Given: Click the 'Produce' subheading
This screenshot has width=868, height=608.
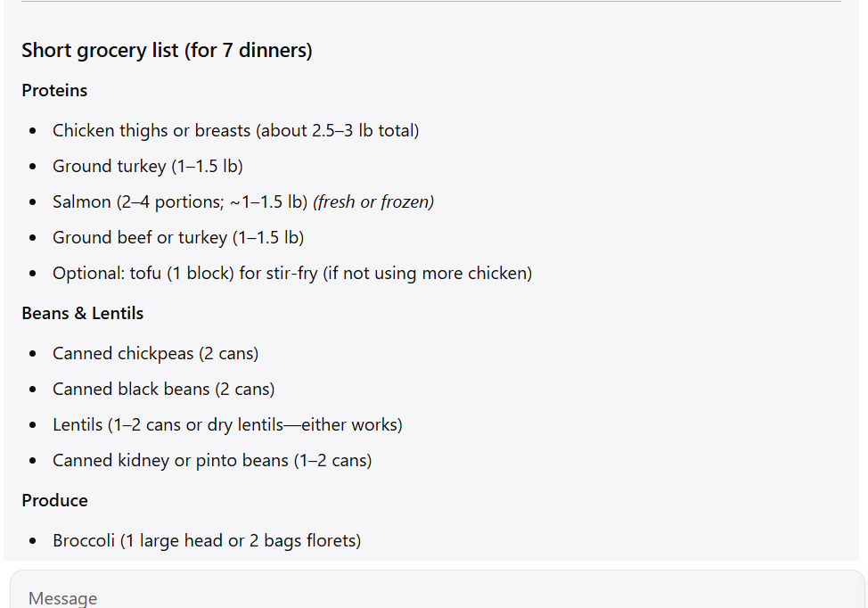Looking at the screenshot, I should tap(54, 501).
